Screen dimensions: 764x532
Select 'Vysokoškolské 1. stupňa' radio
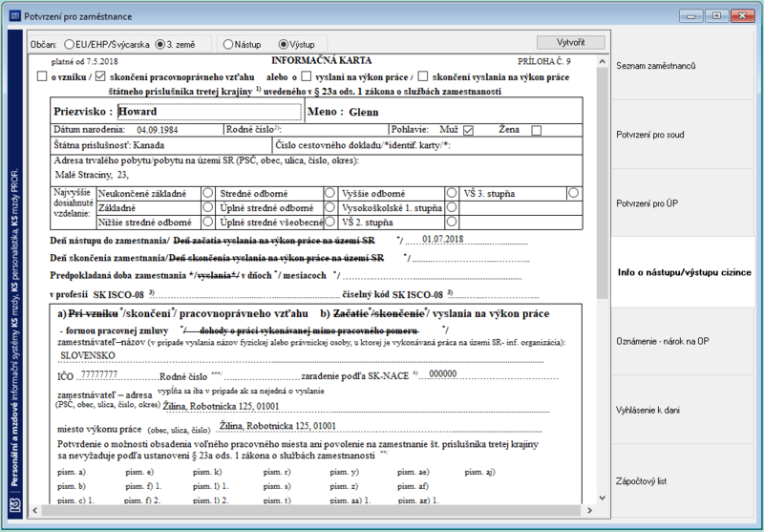tap(452, 207)
